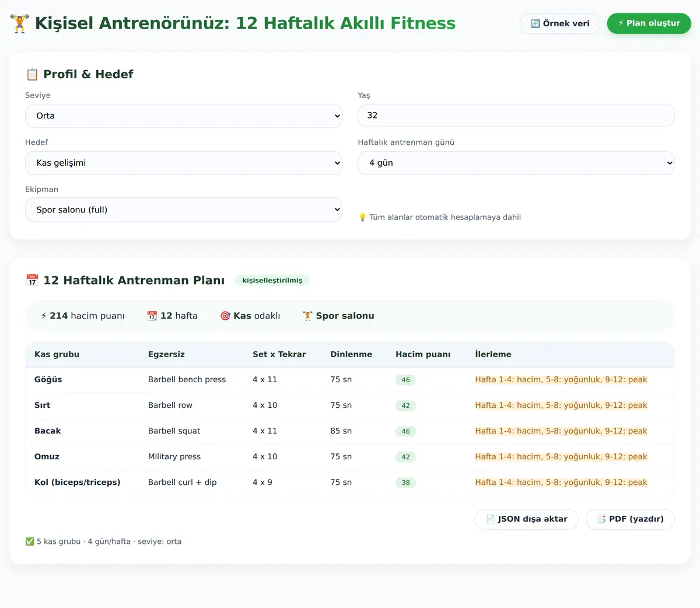This screenshot has width=700, height=608.
Task: Click the weightlifter icon next to Spor salonu
Action: pos(307,316)
